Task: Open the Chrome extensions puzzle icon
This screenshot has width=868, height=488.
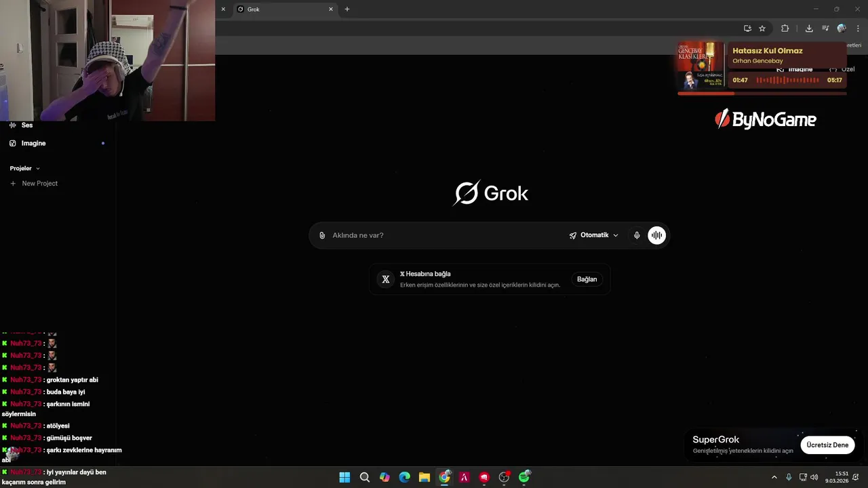Action: click(x=785, y=28)
